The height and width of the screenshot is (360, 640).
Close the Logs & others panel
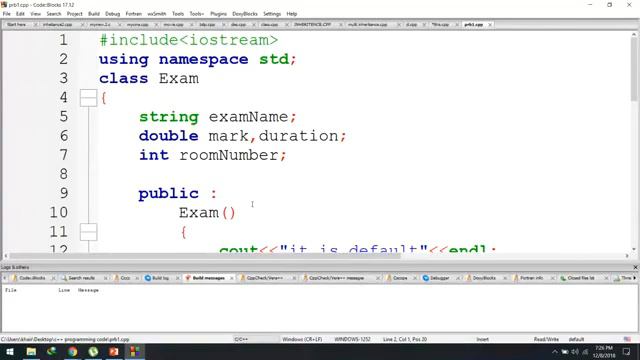pos(635,267)
